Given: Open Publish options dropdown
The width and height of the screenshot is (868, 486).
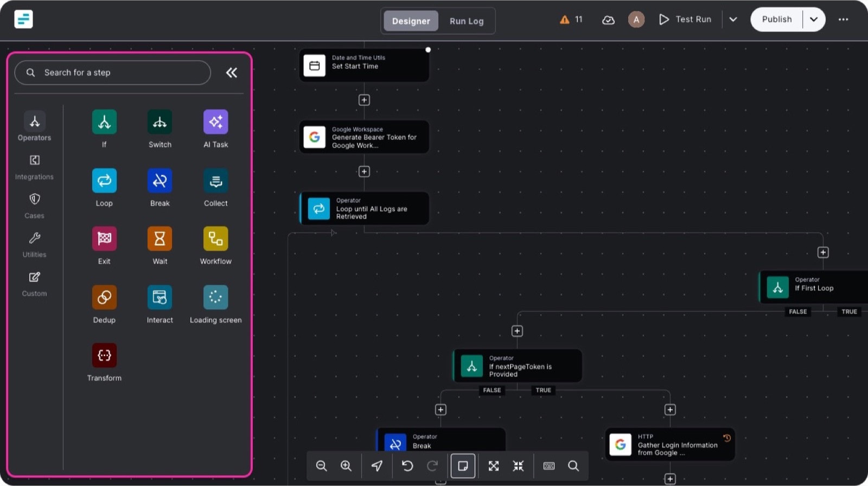Looking at the screenshot, I should tap(814, 20).
